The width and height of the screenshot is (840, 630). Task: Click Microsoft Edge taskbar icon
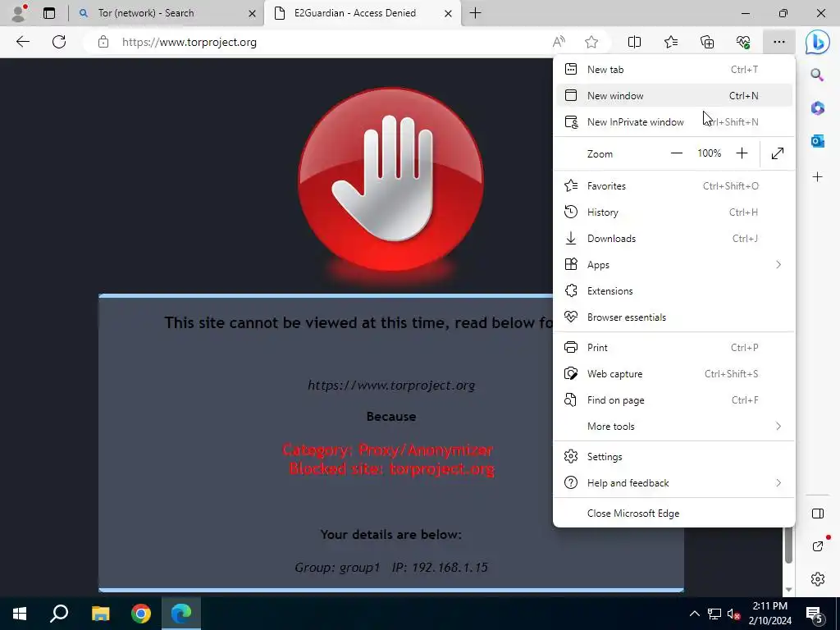181,614
